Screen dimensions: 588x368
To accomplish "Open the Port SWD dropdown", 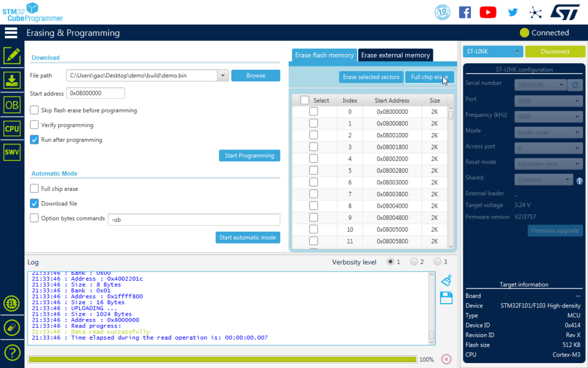I will [x=549, y=101].
